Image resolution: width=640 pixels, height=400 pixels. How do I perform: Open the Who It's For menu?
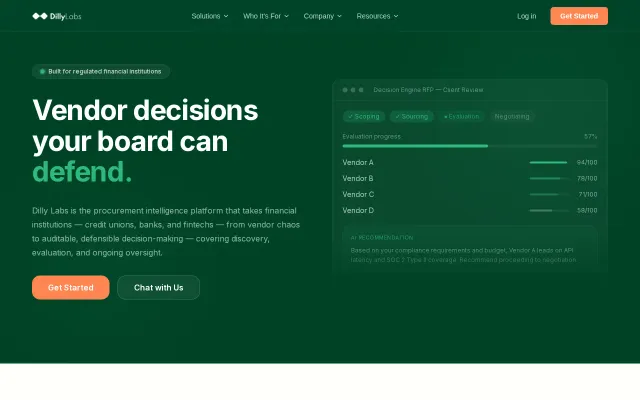coord(266,16)
